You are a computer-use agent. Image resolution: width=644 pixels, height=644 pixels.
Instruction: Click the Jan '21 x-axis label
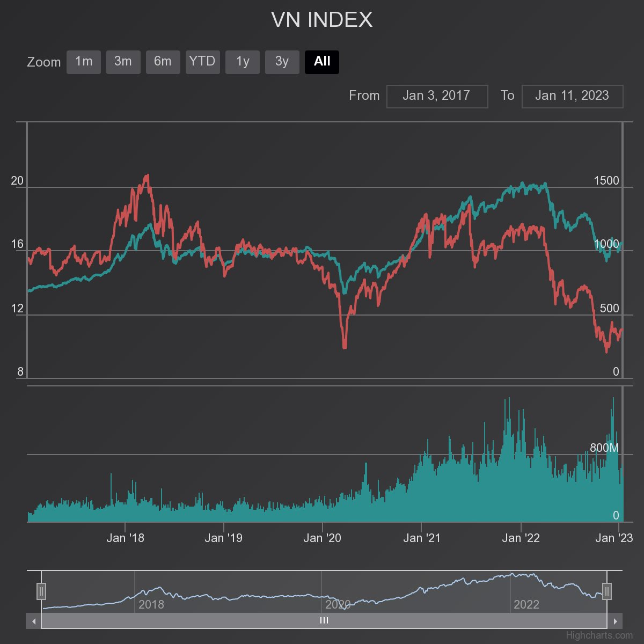422,538
